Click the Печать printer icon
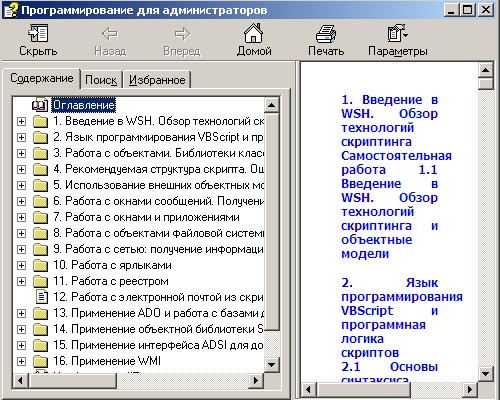Viewport: 500px width, 400px height. tap(326, 33)
